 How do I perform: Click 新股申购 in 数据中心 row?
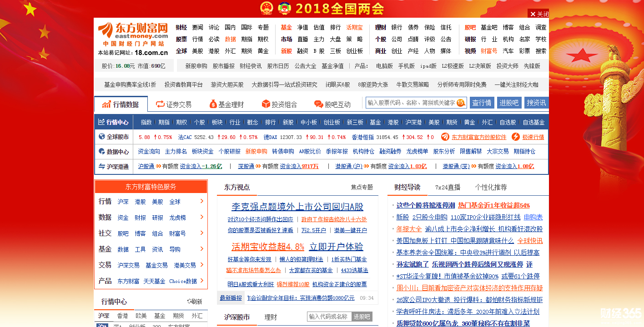click(x=257, y=152)
